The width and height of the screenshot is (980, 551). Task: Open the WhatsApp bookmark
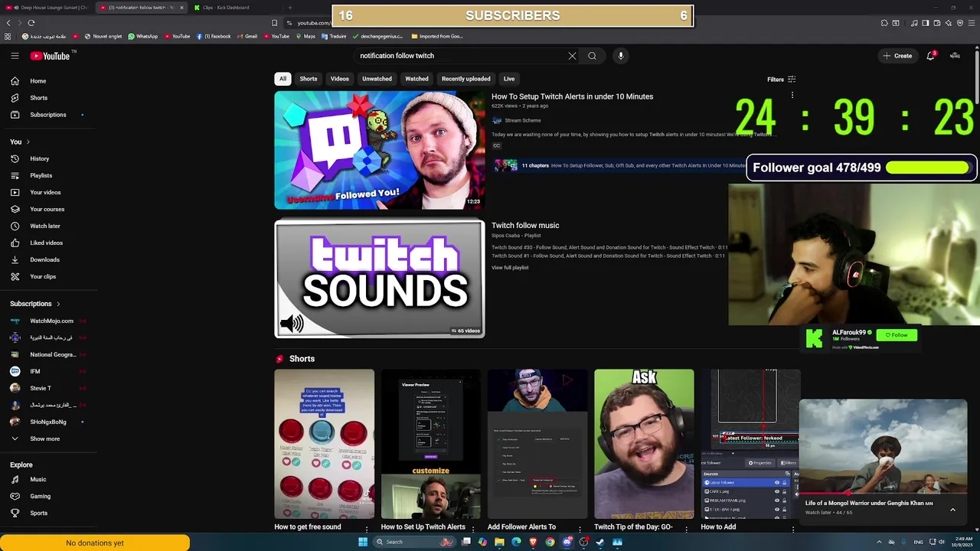click(143, 36)
